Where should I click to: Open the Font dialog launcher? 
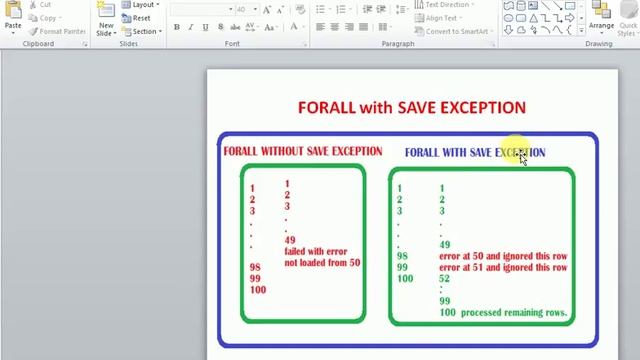305,44
